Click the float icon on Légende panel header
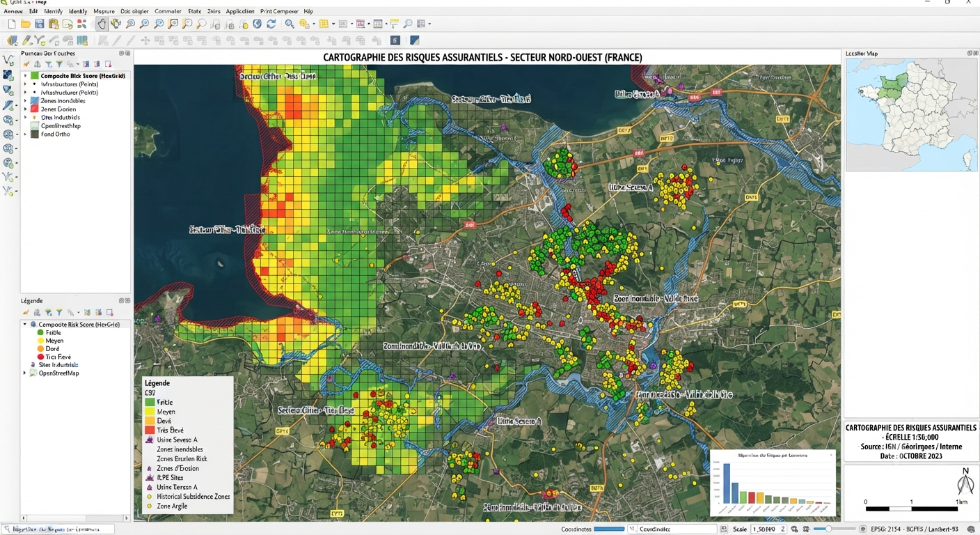Image resolution: width=980 pixels, height=535 pixels. click(x=121, y=301)
